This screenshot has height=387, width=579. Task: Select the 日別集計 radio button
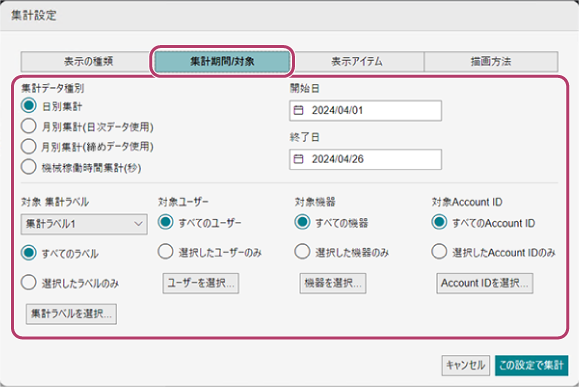point(29,106)
